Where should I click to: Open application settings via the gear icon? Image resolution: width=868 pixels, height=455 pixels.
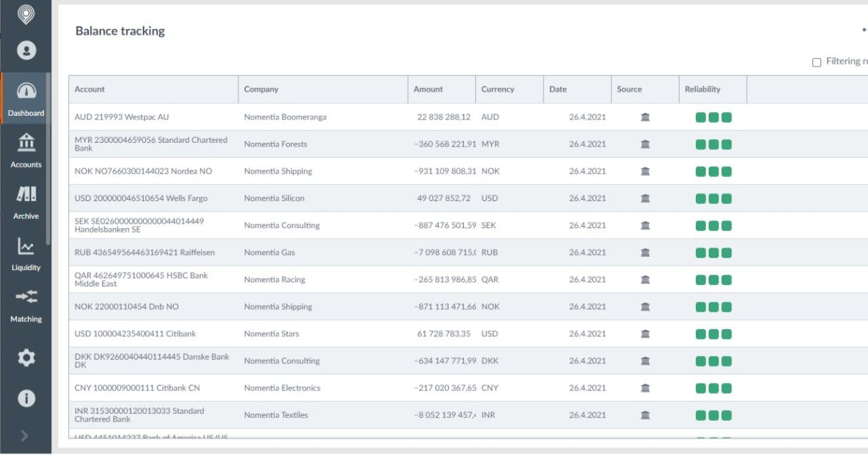(x=26, y=358)
